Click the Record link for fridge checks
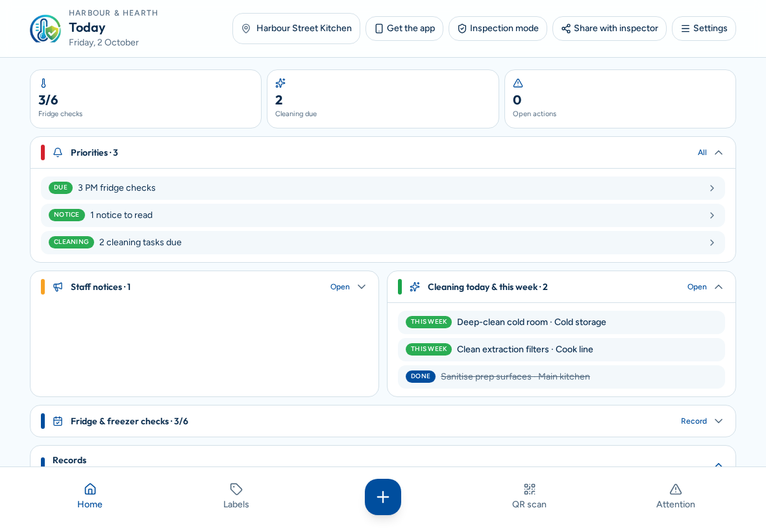766x532 pixels. pos(694,421)
